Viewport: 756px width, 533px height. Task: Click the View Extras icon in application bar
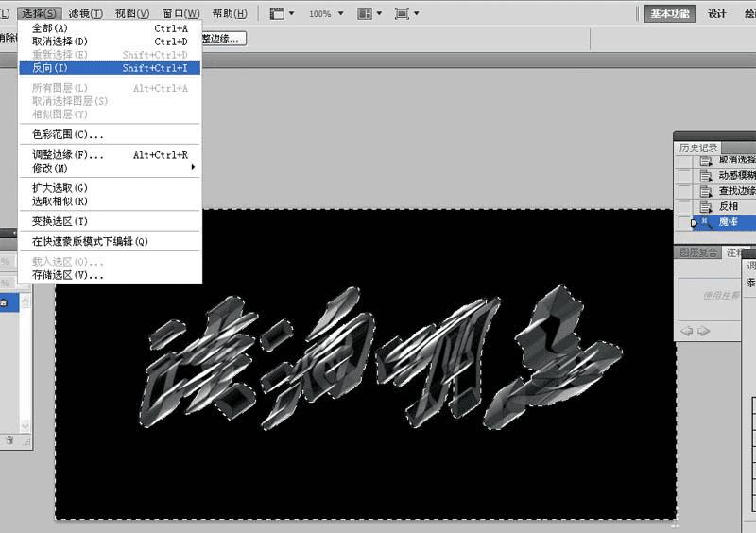277,13
